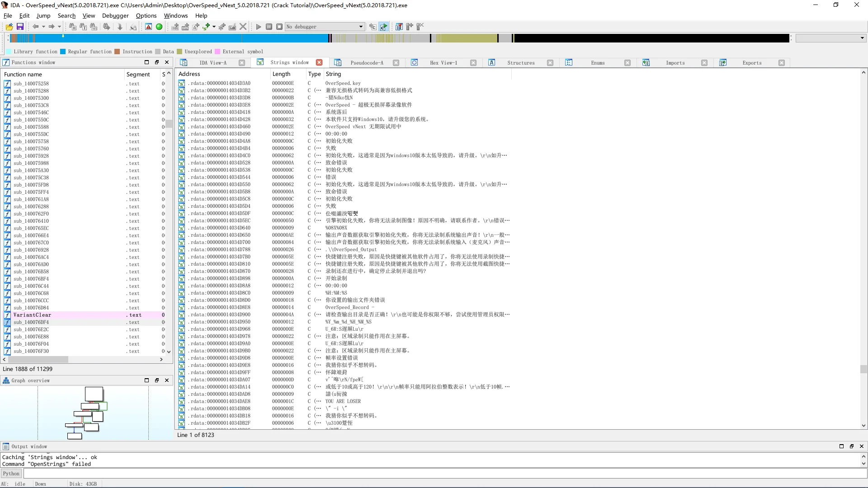Screen dimensions: 868x488
Task: Switch to the Structures tab
Action: click(x=521, y=63)
